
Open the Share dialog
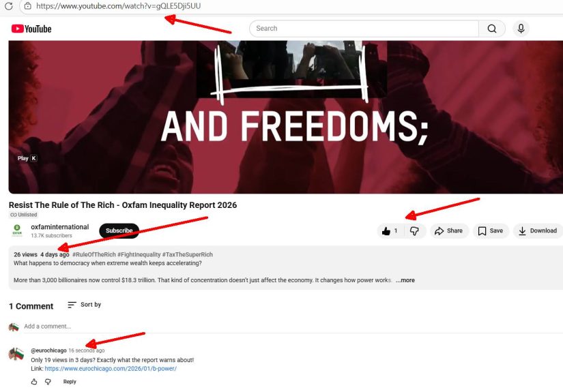click(x=449, y=231)
